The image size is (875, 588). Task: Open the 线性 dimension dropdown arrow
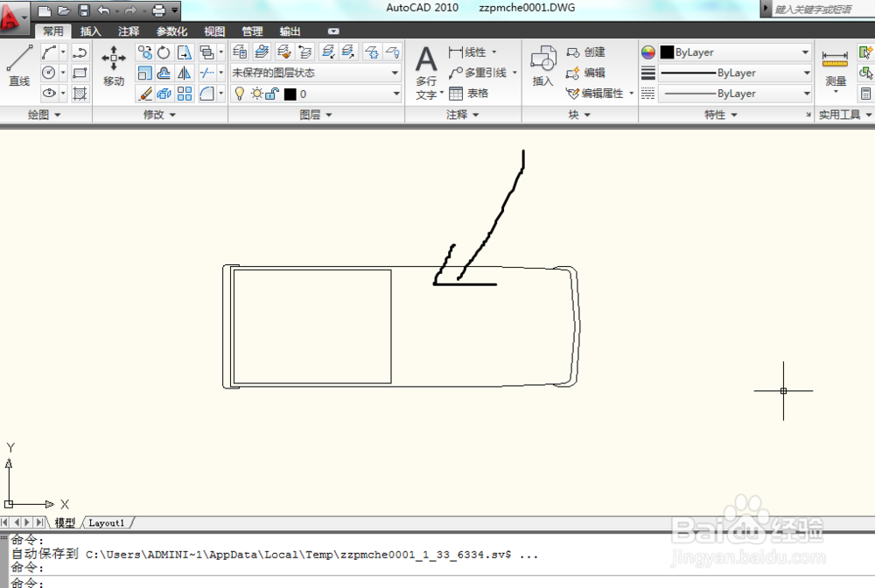tap(493, 52)
